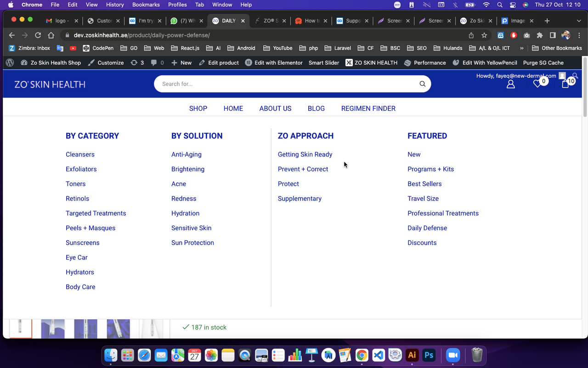Click Edit with Elementor

click(274, 63)
